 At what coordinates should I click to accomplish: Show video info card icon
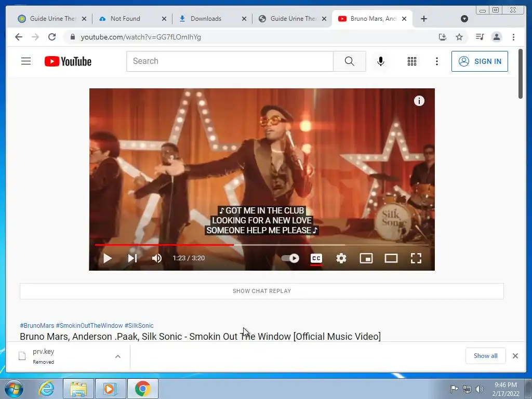(x=419, y=101)
